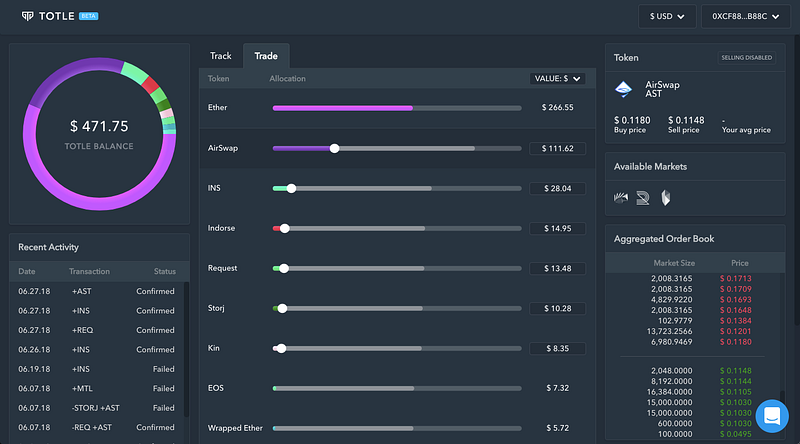This screenshot has height=444, width=800.
Task: Open the $ USD currency dropdown
Action: (x=667, y=16)
